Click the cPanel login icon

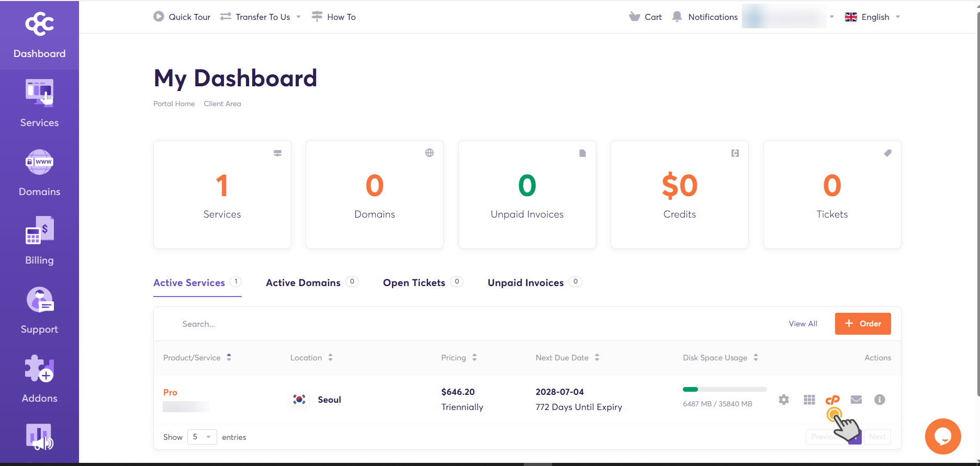[832, 400]
